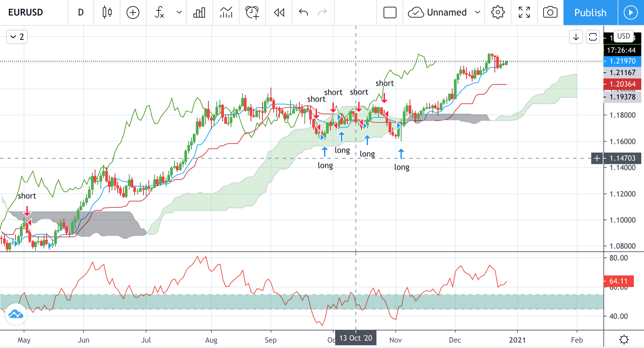Viewport: 644px width, 348px height.
Task: Redo the last action
Action: (x=322, y=13)
